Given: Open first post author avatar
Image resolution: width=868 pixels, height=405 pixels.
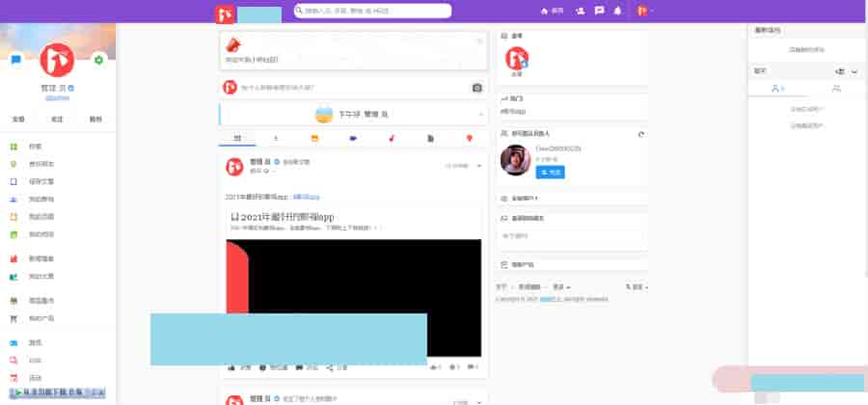Looking at the screenshot, I should 234,167.
